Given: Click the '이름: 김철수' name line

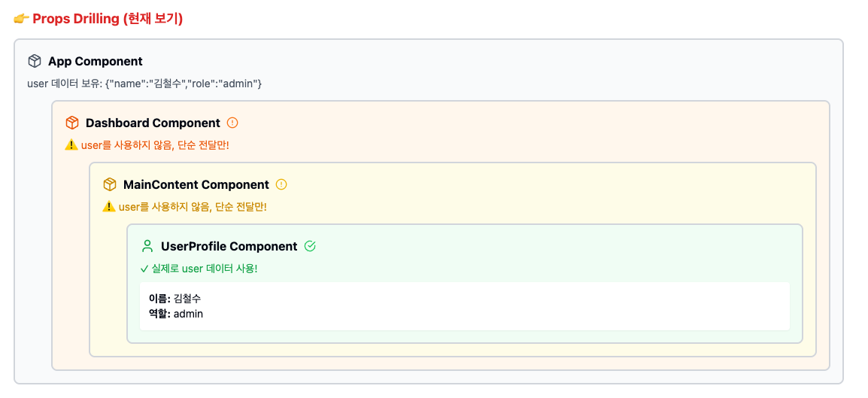Looking at the screenshot, I should click(175, 299).
